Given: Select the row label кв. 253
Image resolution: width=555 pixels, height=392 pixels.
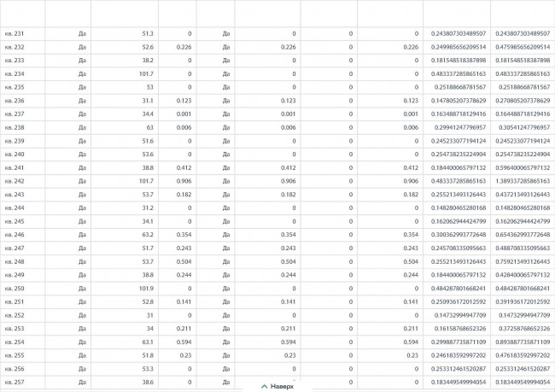Looking at the screenshot, I should coord(15,329).
